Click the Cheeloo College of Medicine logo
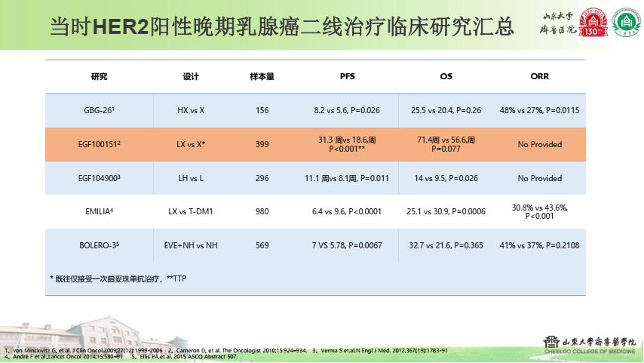 (x=590, y=346)
